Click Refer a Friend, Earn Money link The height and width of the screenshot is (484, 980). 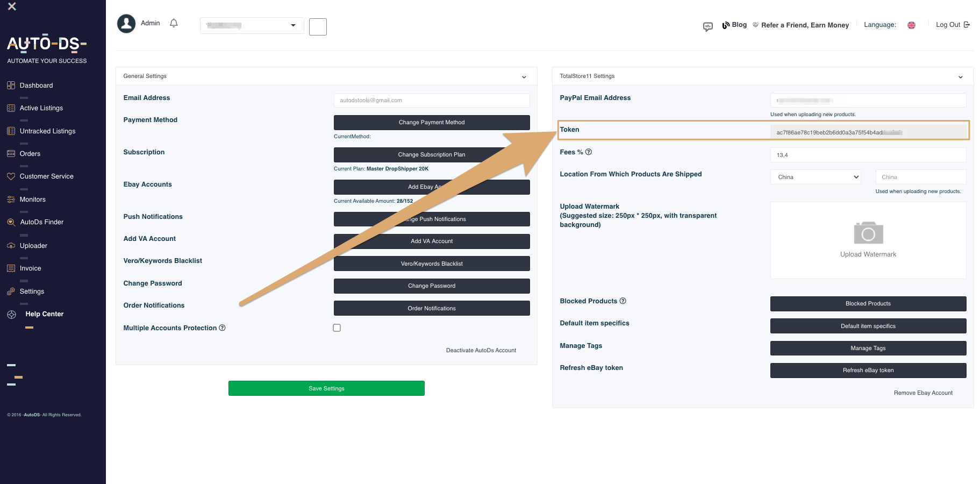coord(800,25)
